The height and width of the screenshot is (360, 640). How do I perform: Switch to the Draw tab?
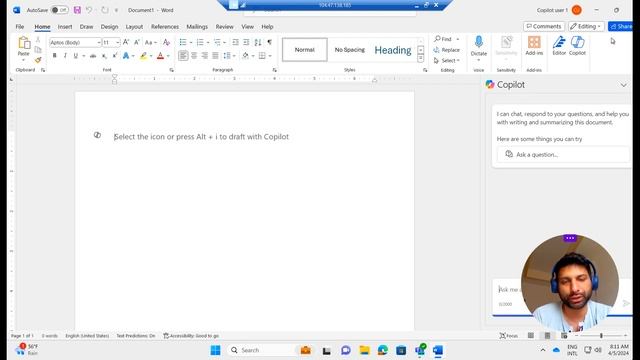click(x=86, y=27)
